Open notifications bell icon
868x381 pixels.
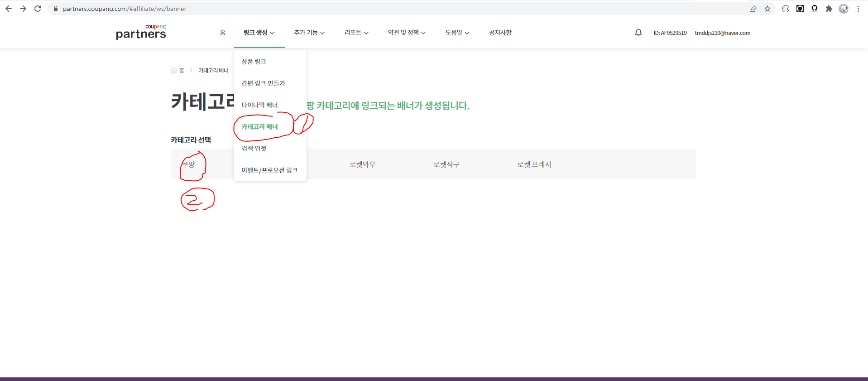[x=638, y=33]
